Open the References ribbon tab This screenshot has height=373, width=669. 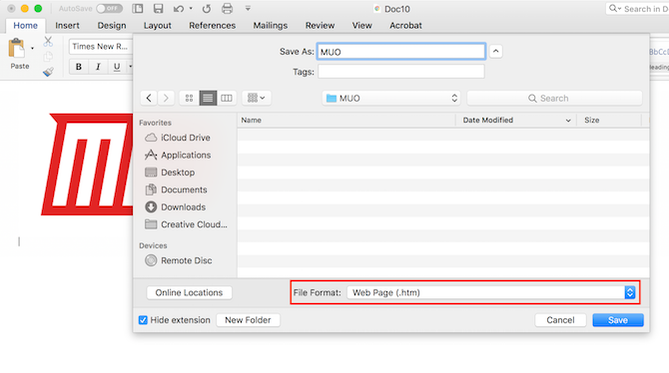tap(212, 26)
